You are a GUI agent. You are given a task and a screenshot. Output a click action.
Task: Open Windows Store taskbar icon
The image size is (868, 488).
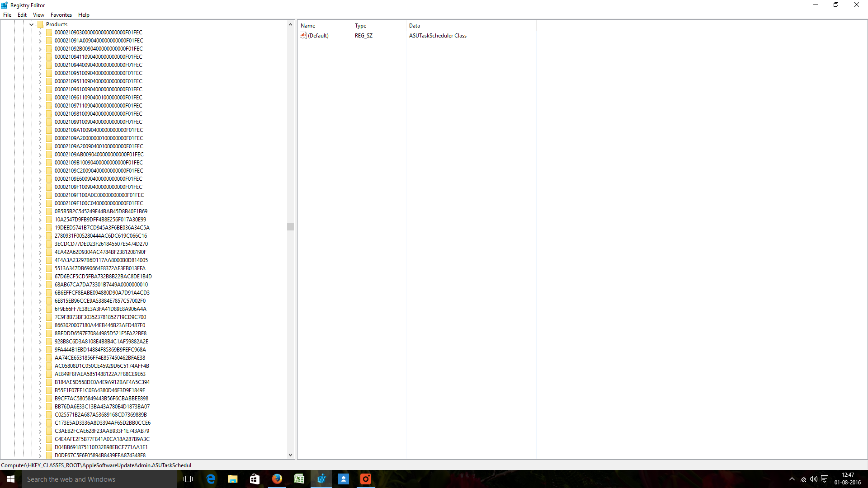[x=255, y=479]
